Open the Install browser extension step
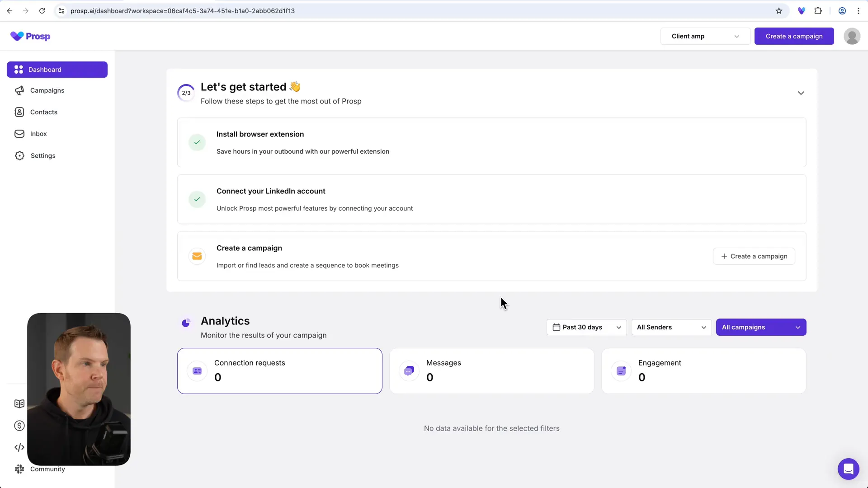The height and width of the screenshot is (488, 868). [x=491, y=142]
